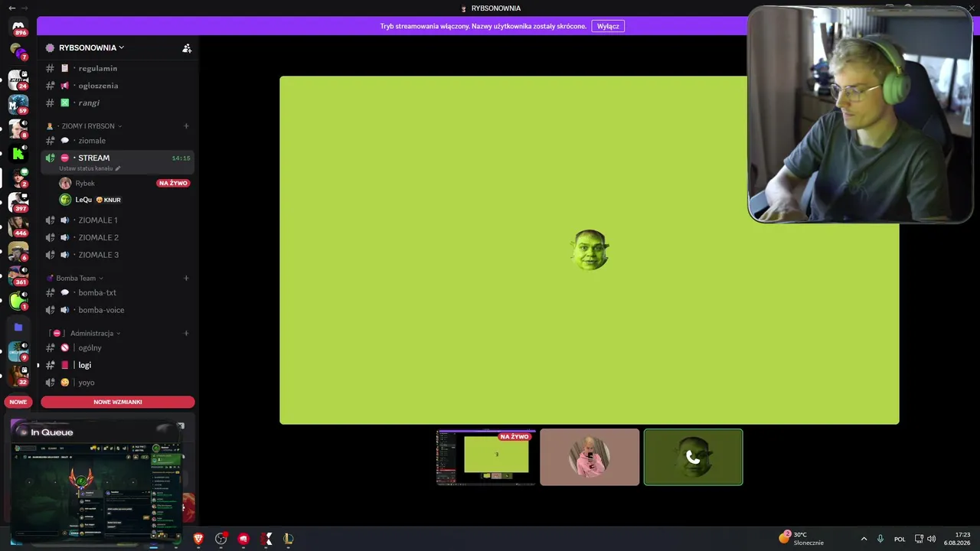
Task: Open OBS Studio from the taskbar
Action: pyautogui.click(x=221, y=539)
